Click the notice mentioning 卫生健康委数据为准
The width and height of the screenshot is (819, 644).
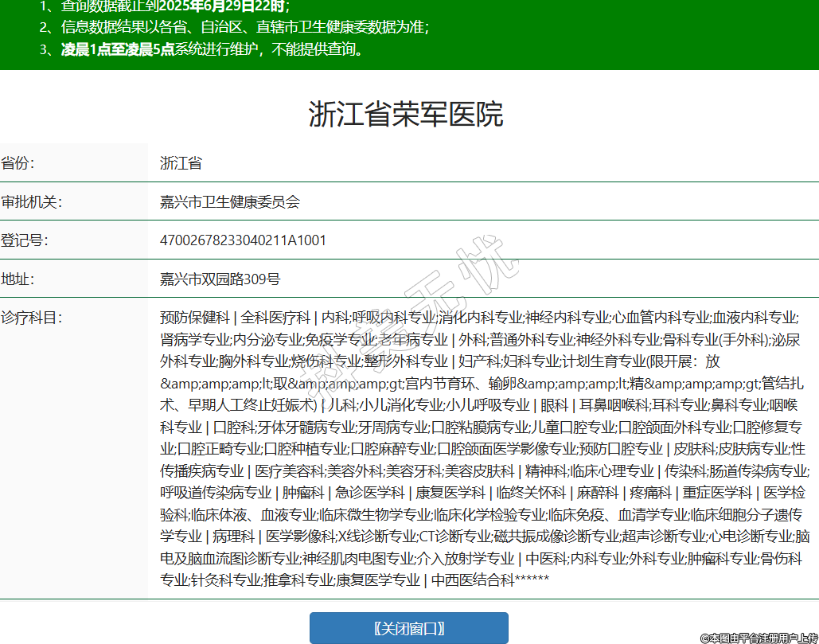pyautogui.click(x=245, y=27)
